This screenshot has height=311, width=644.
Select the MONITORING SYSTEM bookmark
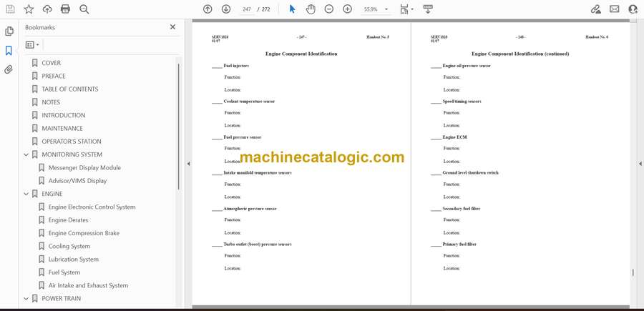click(72, 154)
